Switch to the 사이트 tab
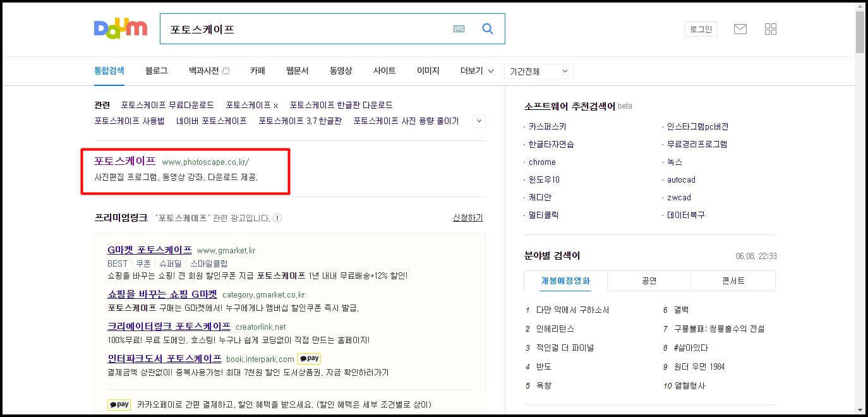This screenshot has height=417, width=868. pos(385,71)
